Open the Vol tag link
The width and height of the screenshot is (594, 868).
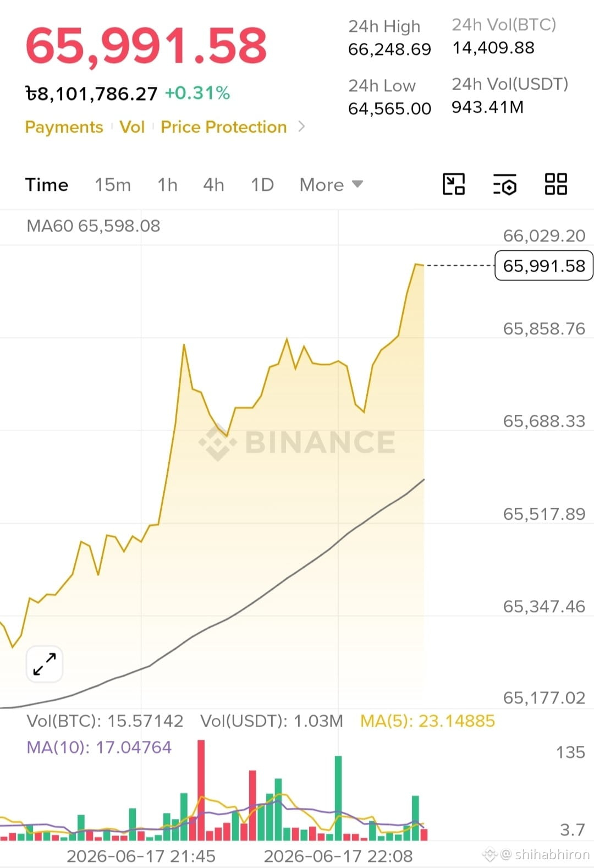point(132,127)
